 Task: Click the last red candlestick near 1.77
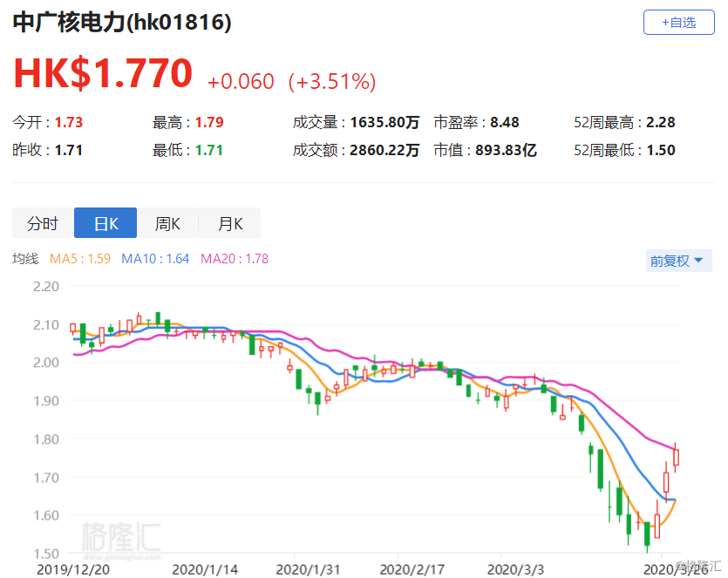(676, 458)
